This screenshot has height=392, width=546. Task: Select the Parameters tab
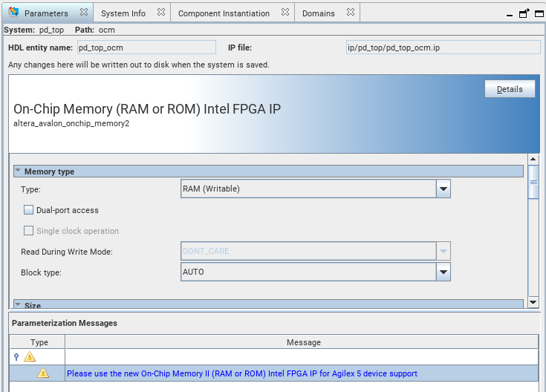click(46, 13)
